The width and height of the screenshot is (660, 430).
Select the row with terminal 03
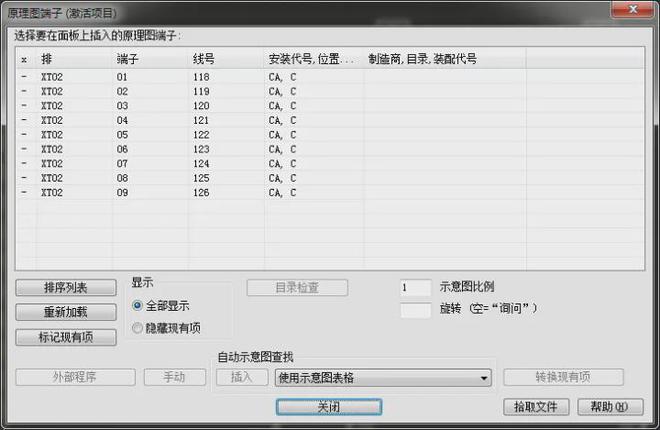330,106
